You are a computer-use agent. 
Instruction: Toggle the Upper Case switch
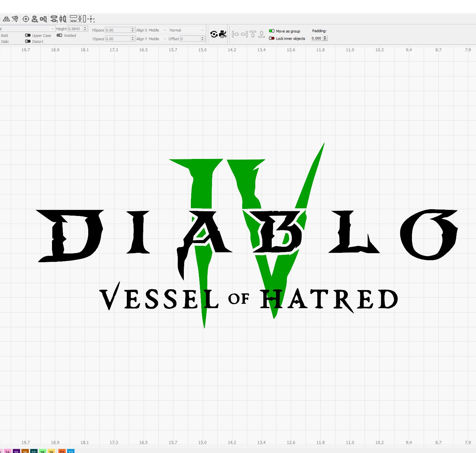pyautogui.click(x=28, y=36)
